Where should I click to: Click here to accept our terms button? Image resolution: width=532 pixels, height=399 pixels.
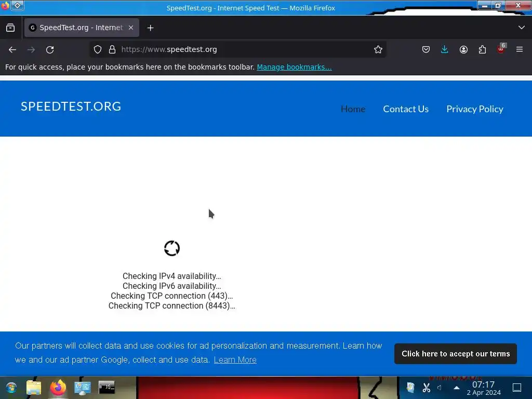coord(455,354)
